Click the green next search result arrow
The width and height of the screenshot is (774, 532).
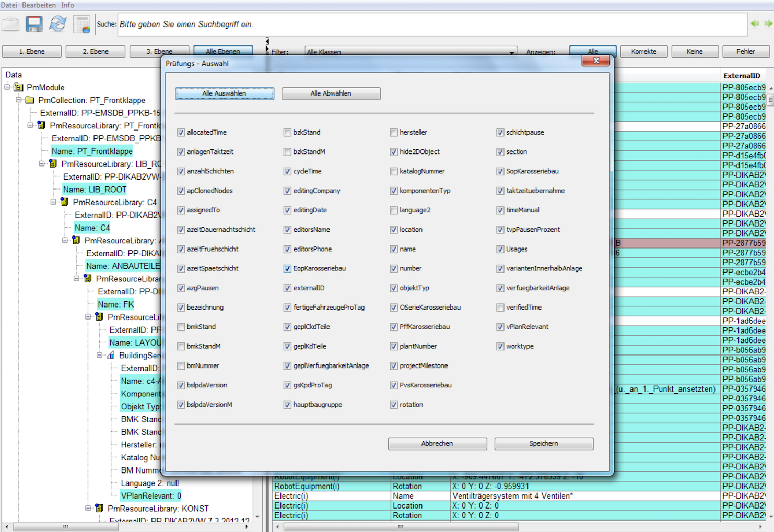(768, 23)
